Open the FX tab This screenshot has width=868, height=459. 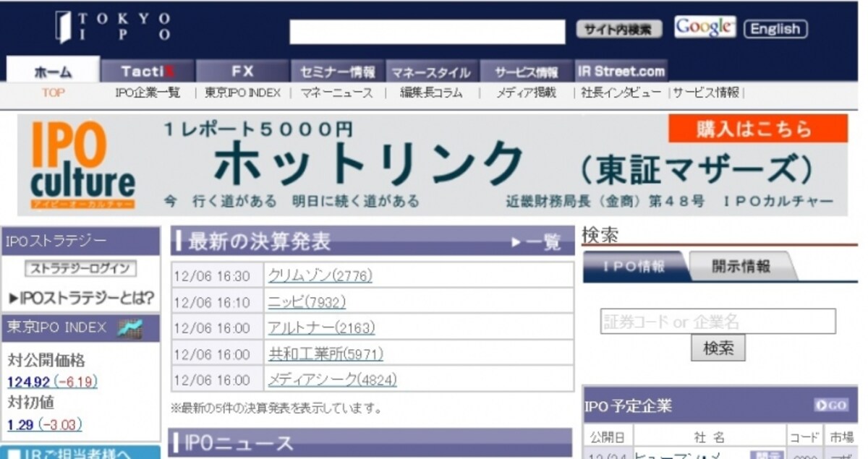(242, 72)
